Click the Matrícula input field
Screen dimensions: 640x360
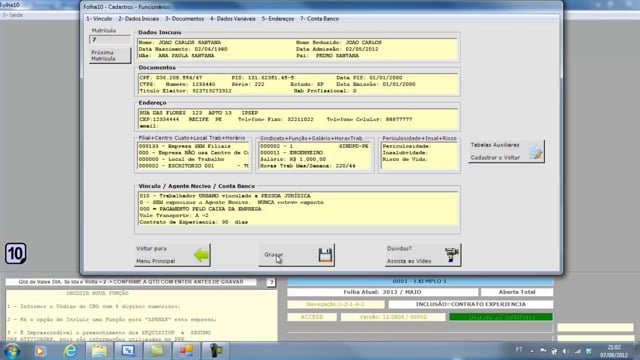pyautogui.click(x=109, y=40)
